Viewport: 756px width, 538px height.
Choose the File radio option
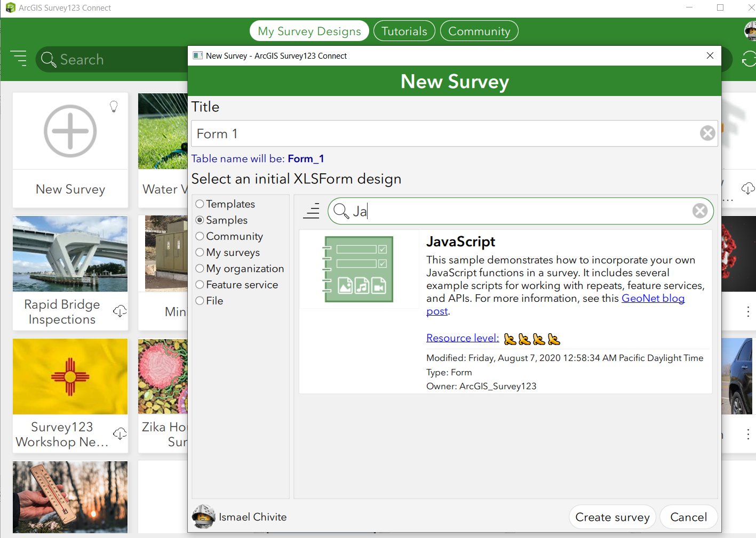[200, 300]
